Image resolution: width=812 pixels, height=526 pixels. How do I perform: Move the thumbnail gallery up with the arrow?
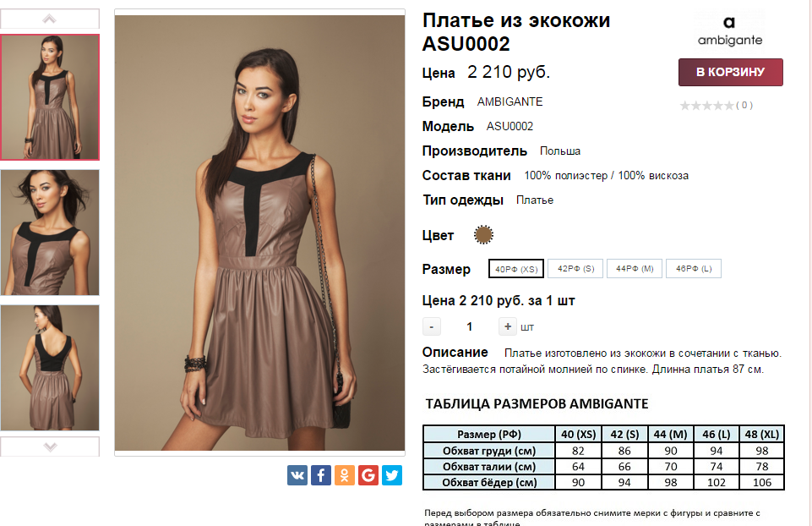[50, 19]
